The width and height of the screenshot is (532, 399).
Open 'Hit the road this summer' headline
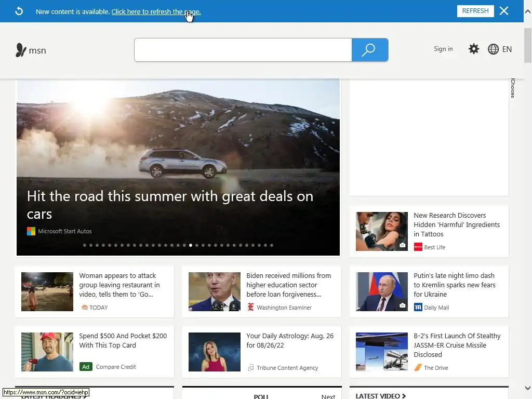click(x=170, y=205)
